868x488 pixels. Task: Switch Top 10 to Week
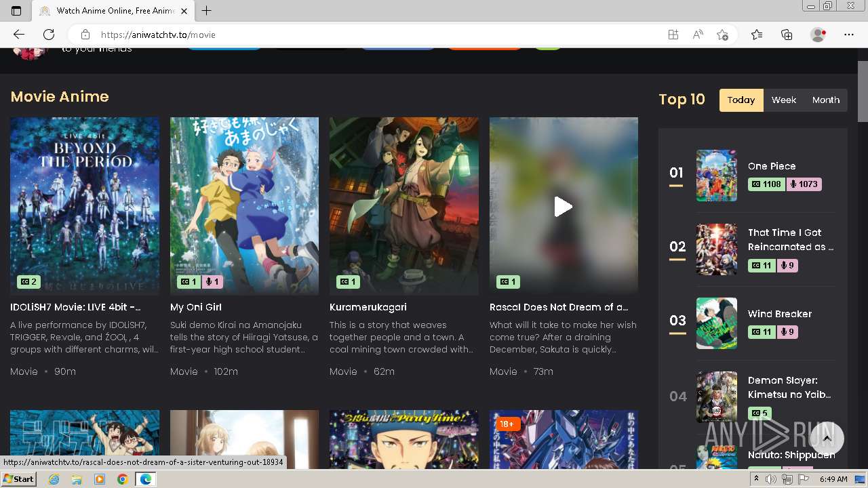784,100
